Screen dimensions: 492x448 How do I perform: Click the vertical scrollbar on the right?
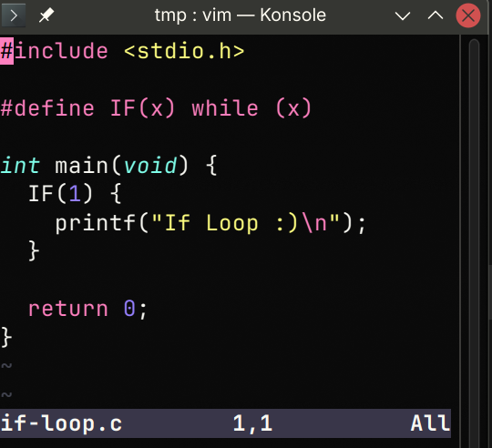474,241
